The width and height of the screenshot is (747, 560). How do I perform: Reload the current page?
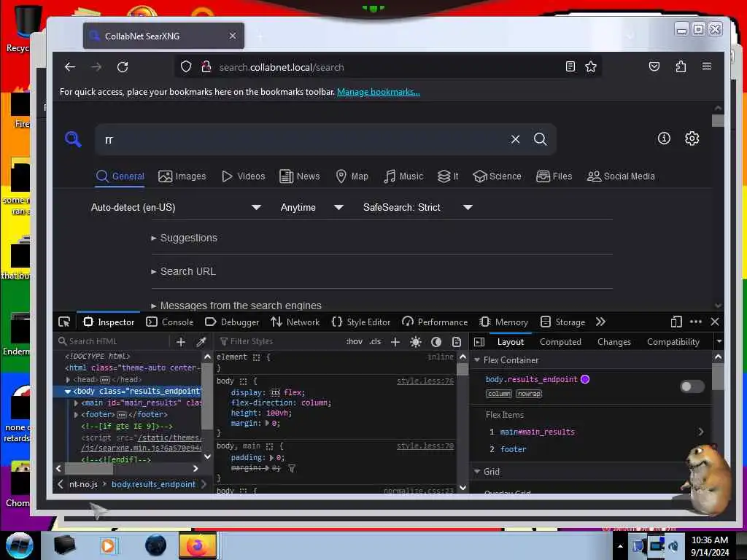[123, 67]
